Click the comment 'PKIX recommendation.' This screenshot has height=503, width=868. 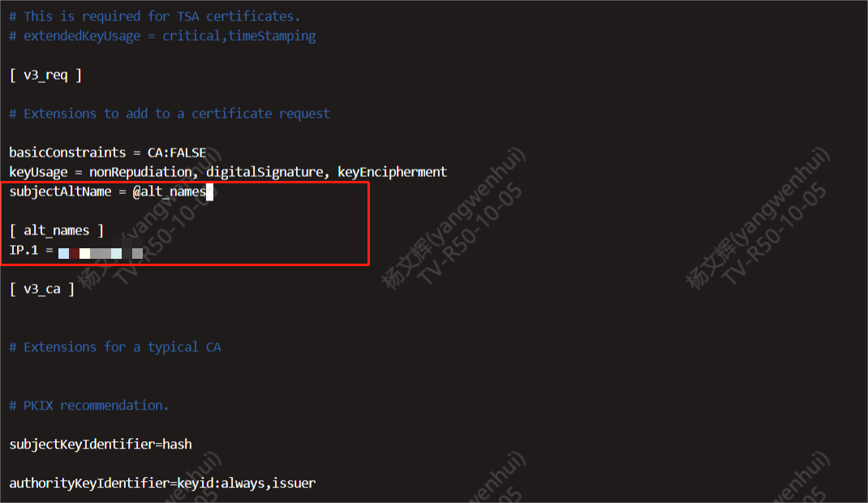coord(88,406)
